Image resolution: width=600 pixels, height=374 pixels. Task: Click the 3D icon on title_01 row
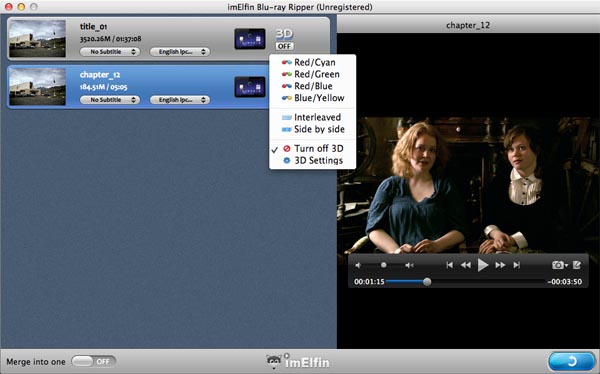pos(284,34)
